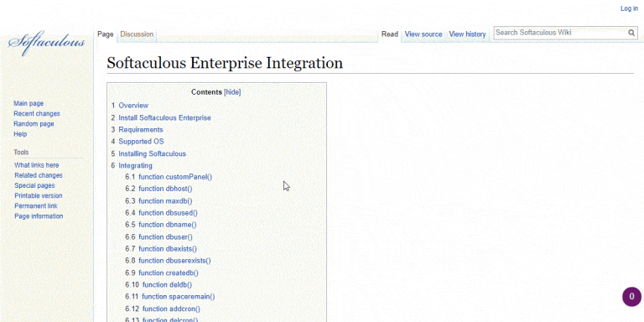This screenshot has width=644, height=322.
Task: Go to function dbhost() entry
Action: point(165,189)
